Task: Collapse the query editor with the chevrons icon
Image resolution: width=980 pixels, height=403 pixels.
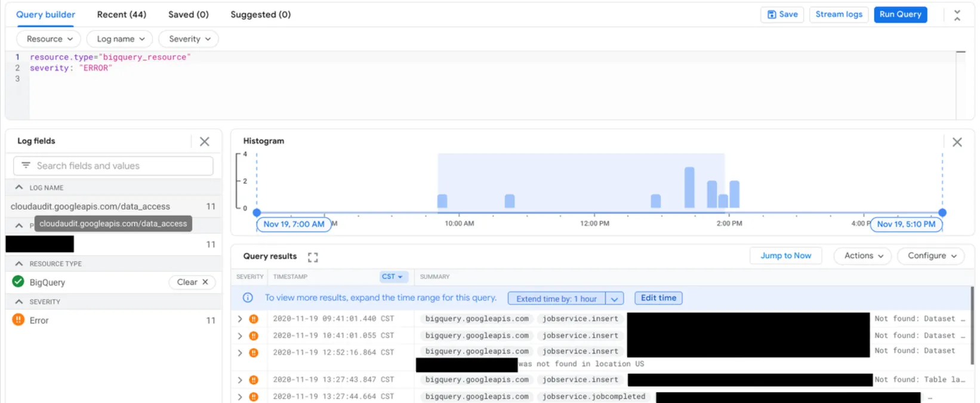Action: pyautogui.click(x=957, y=15)
